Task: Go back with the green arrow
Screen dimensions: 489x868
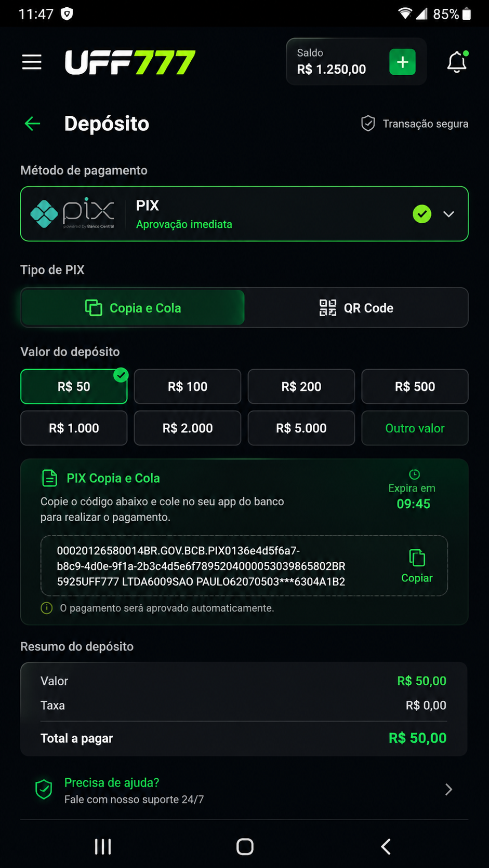Action: coord(32,124)
